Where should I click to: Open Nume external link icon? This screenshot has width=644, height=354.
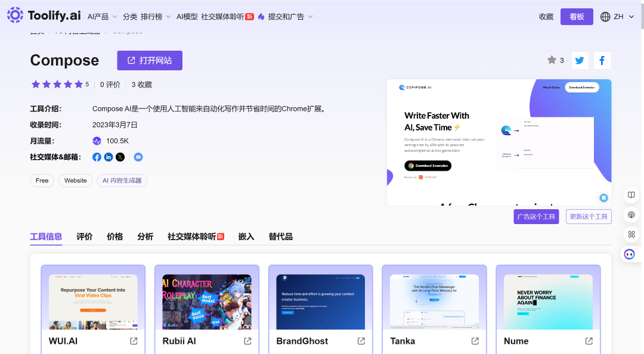(x=589, y=341)
